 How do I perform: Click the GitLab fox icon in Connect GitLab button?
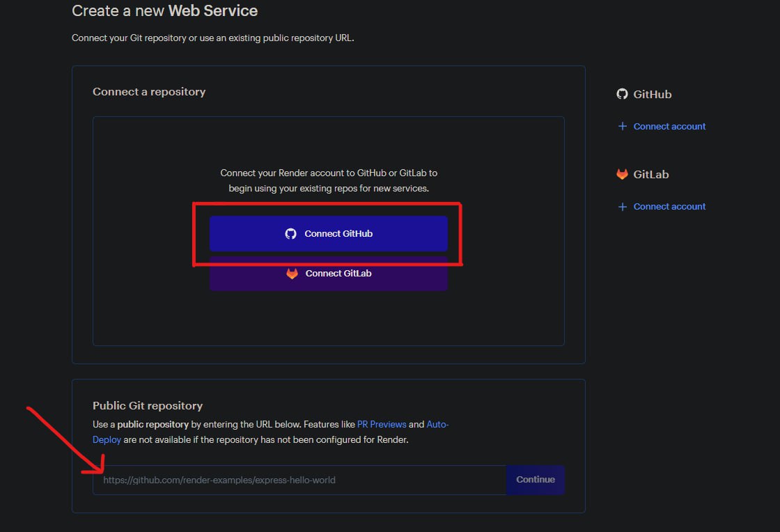click(292, 274)
